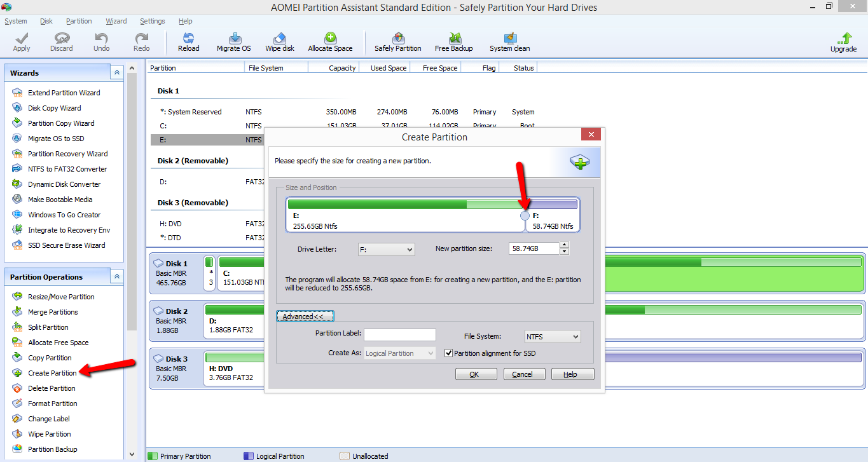The height and width of the screenshot is (462, 868).
Task: Click Cancel in the Create Partition dialog
Action: click(524, 374)
